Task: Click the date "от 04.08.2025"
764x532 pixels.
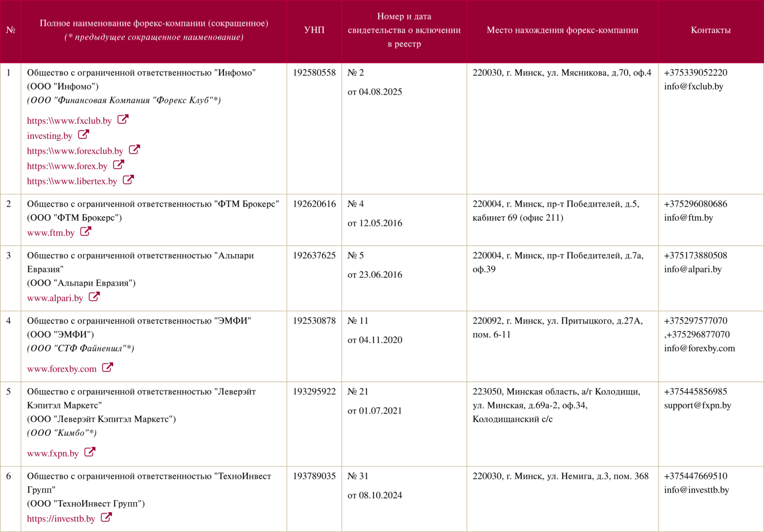Action: 375,92
